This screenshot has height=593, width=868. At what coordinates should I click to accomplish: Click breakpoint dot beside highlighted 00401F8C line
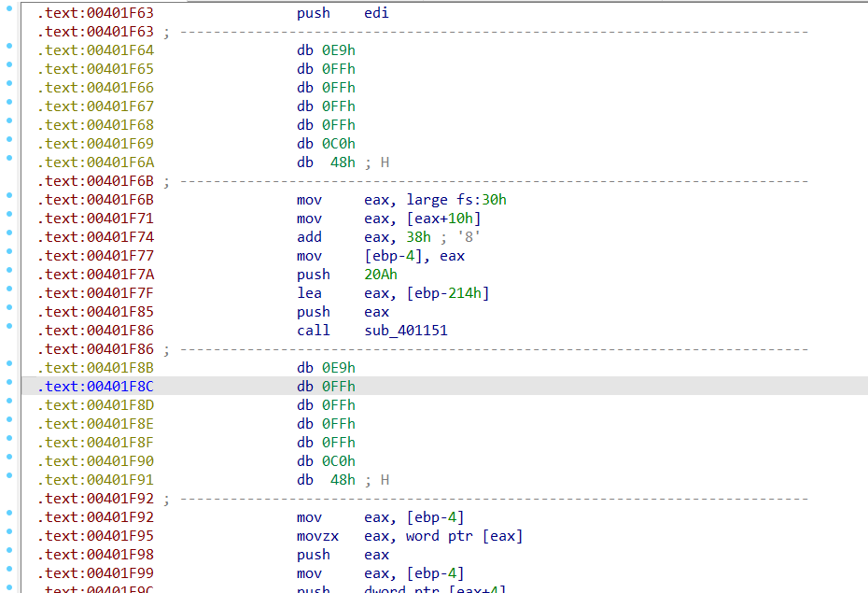pos(9,382)
